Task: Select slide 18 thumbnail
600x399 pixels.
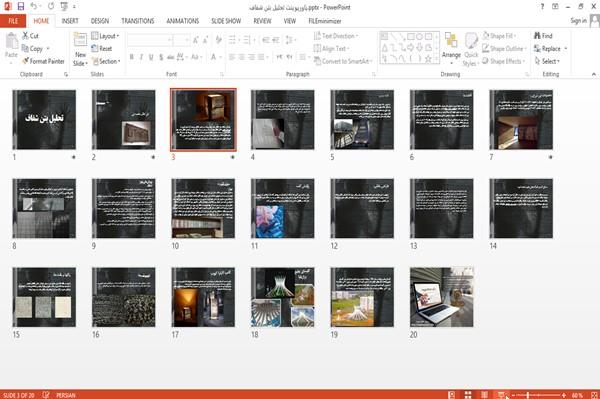Action: coord(283,297)
